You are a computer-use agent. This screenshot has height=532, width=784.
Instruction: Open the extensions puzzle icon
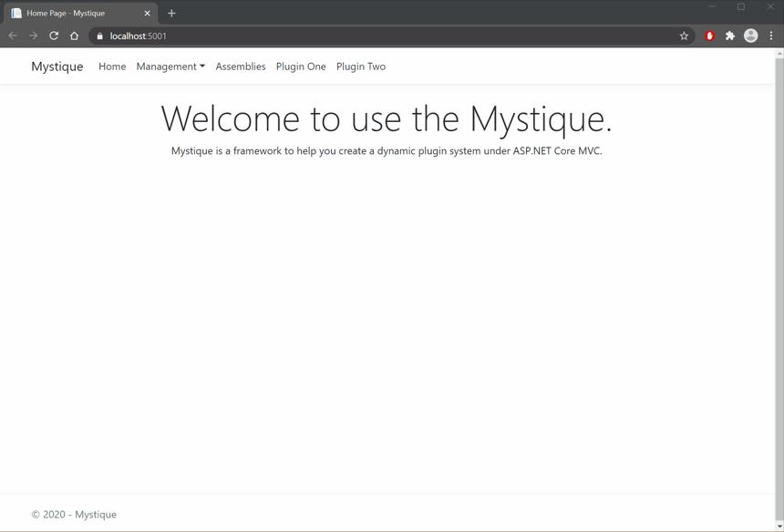coord(730,36)
